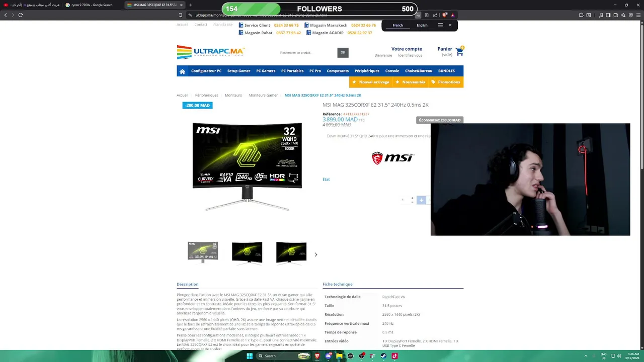Viewport: 644px width, 362px height.
Task: Click the Plan du site link
Action: [223, 25]
